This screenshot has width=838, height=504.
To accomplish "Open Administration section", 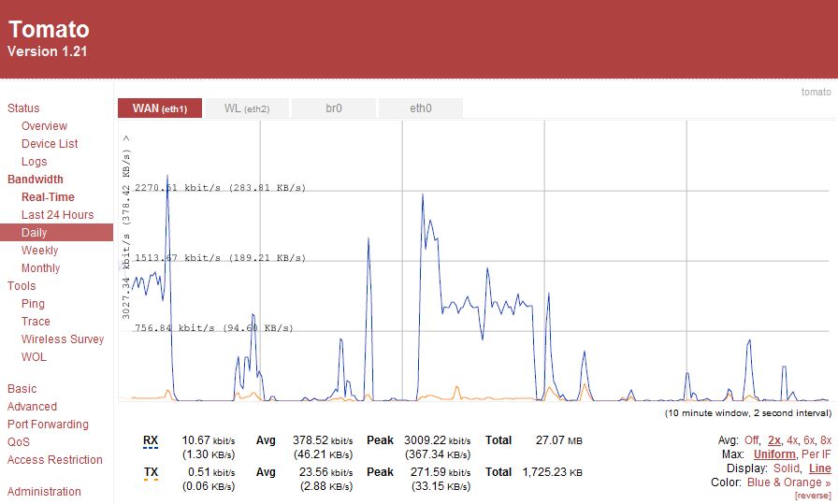I will (44, 491).
